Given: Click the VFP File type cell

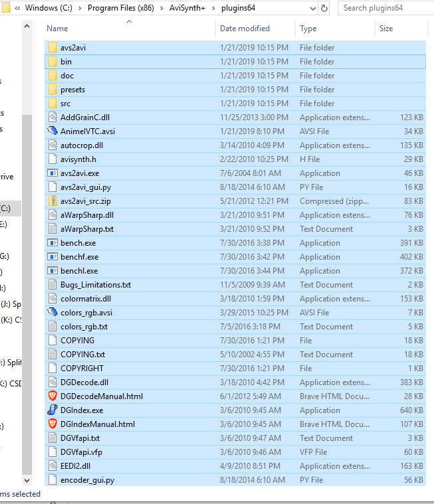Looking at the screenshot, I should (x=313, y=452).
